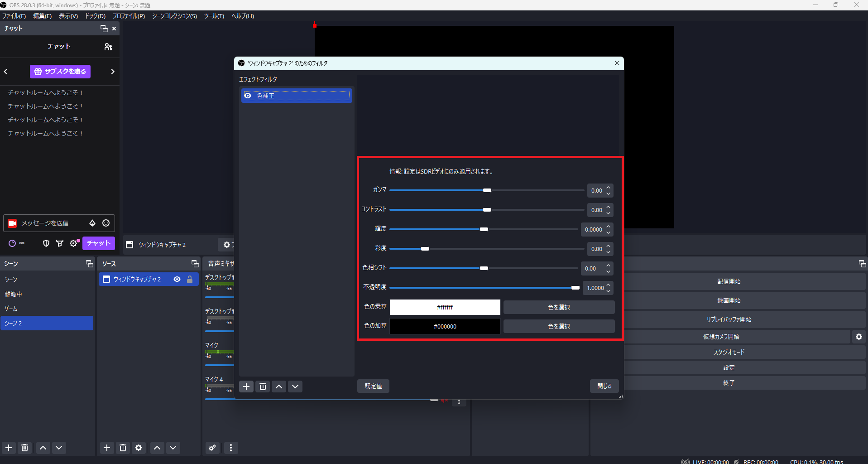Screen dimensions: 868x464
Task: Click the chat predictions trophy icon
Action: pos(59,243)
